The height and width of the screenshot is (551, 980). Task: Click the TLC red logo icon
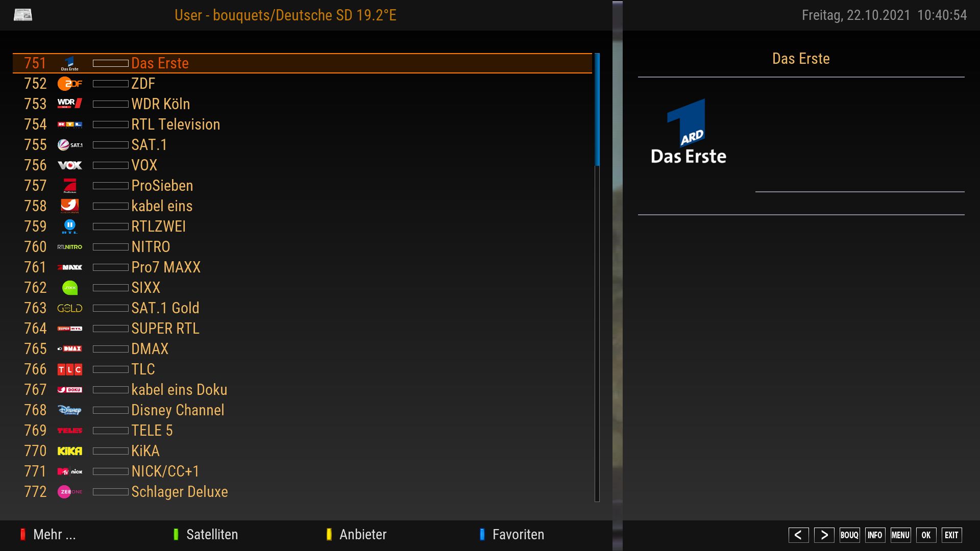pyautogui.click(x=69, y=369)
